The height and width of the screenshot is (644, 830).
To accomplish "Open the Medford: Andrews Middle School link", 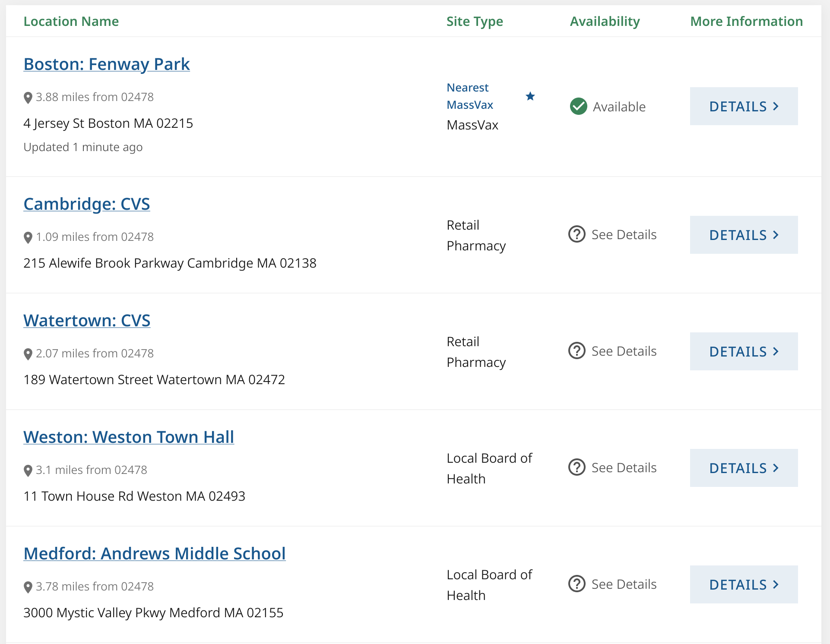I will click(x=155, y=554).
